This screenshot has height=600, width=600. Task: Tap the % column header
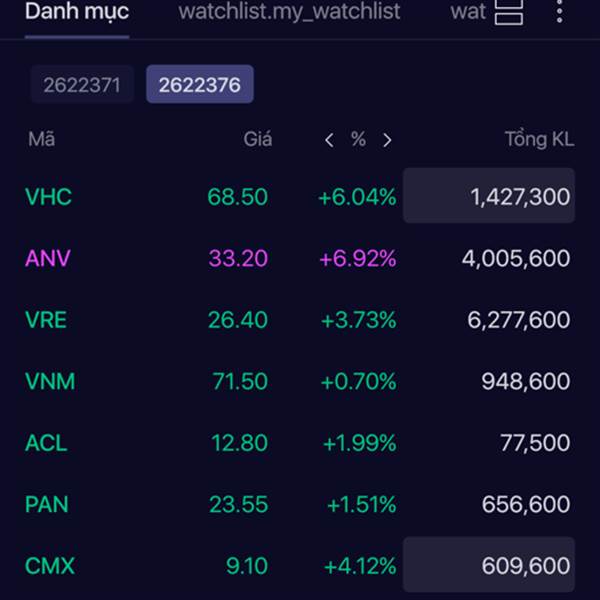coord(358,139)
